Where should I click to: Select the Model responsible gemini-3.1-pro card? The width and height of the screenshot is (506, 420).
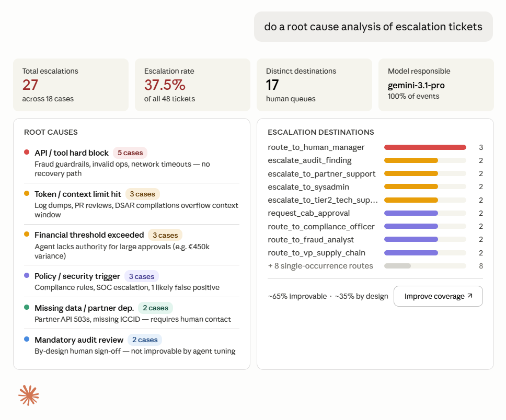tap(436, 85)
